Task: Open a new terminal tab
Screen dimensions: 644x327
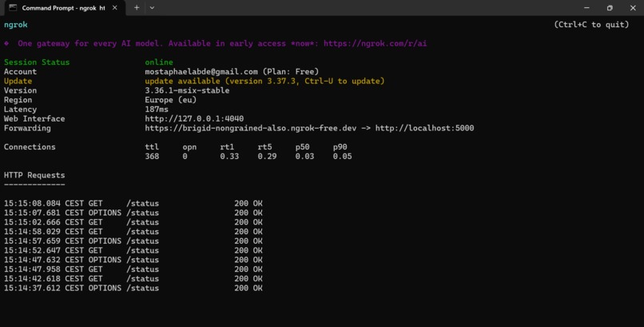Action: coord(137,8)
